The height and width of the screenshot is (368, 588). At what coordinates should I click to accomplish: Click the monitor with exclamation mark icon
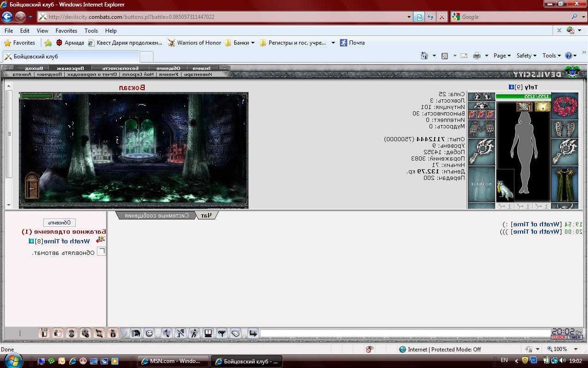(208, 333)
